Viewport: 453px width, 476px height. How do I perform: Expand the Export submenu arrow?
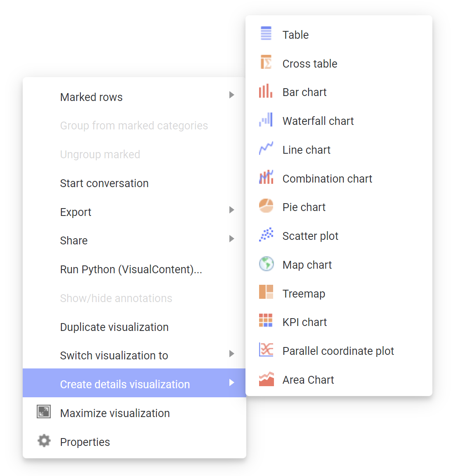231,210
